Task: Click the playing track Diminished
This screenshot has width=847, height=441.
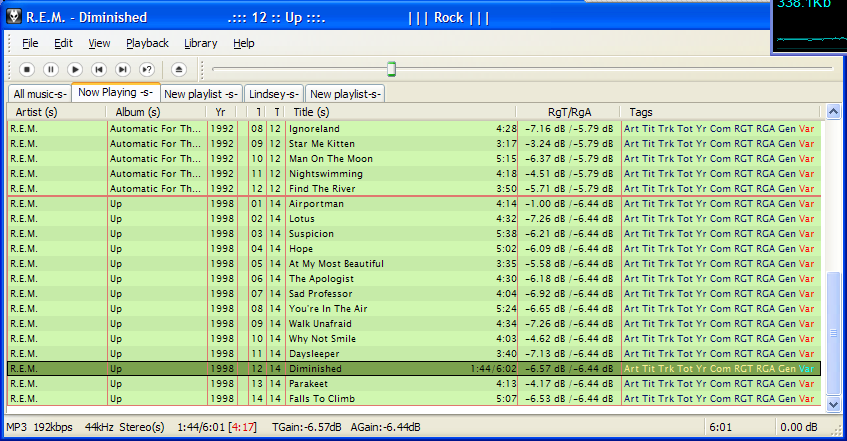Action: click(x=414, y=369)
